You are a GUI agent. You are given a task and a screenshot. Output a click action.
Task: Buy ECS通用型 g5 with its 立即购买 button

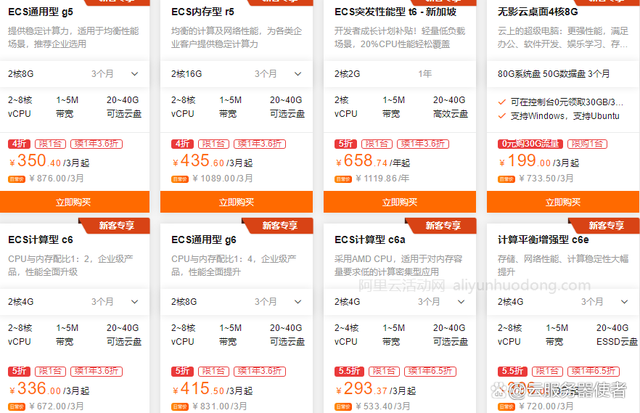coord(75,202)
